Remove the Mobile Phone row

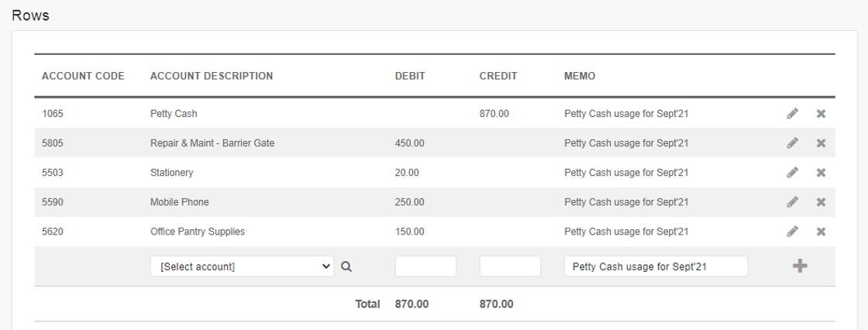pos(821,201)
